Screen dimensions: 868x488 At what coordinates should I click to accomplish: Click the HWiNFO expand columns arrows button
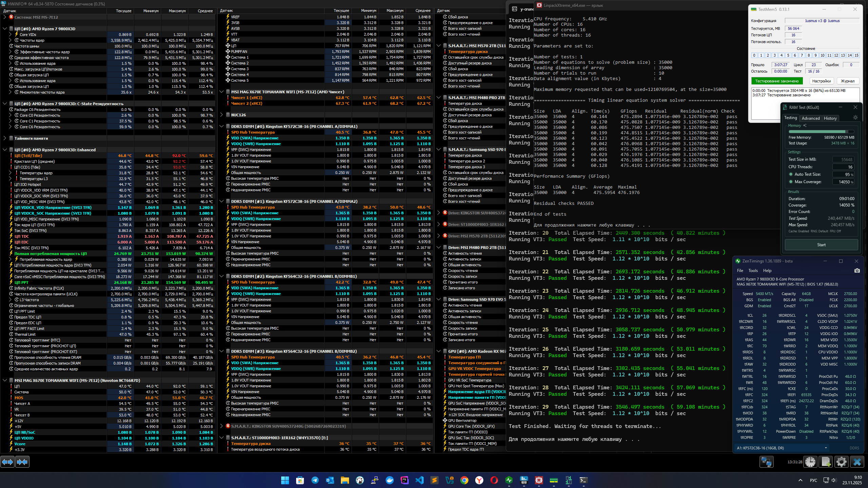coord(7,462)
